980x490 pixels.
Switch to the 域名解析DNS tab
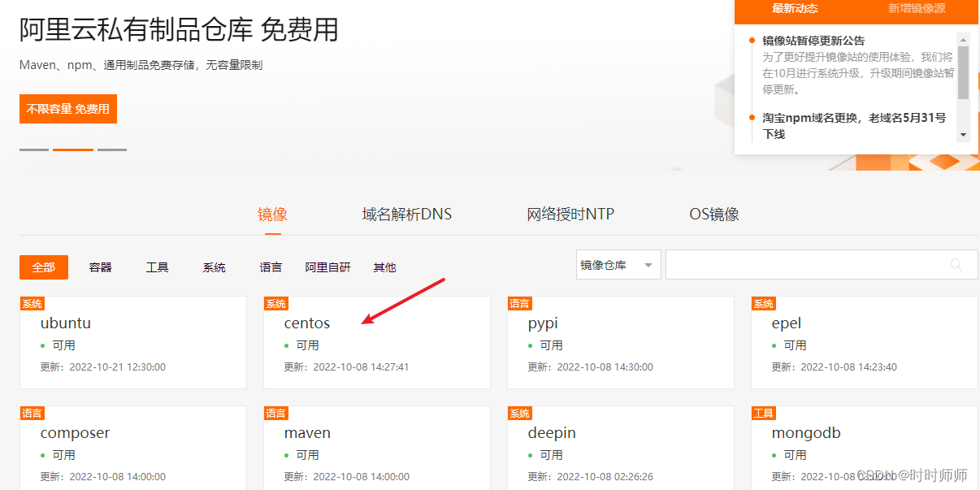(407, 215)
